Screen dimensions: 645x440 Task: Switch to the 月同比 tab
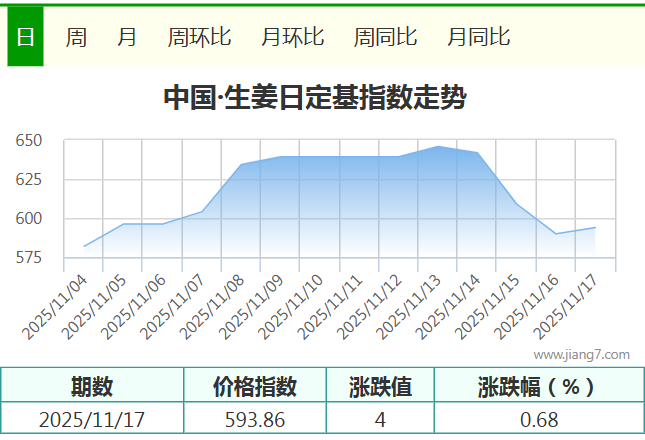point(478,37)
